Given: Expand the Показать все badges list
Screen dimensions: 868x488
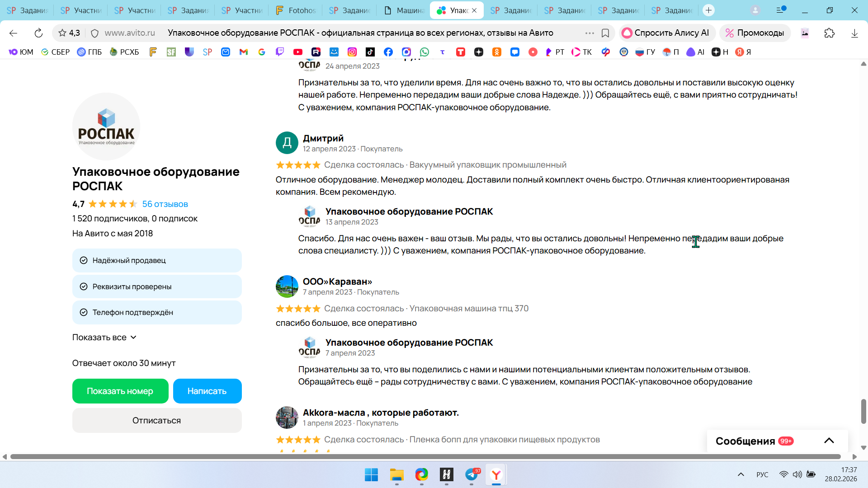Looking at the screenshot, I should point(104,338).
